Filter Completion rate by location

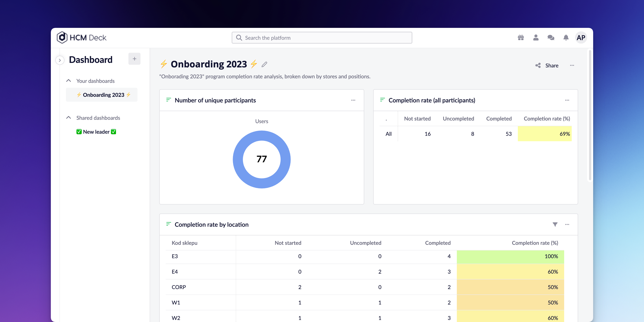pyautogui.click(x=555, y=224)
